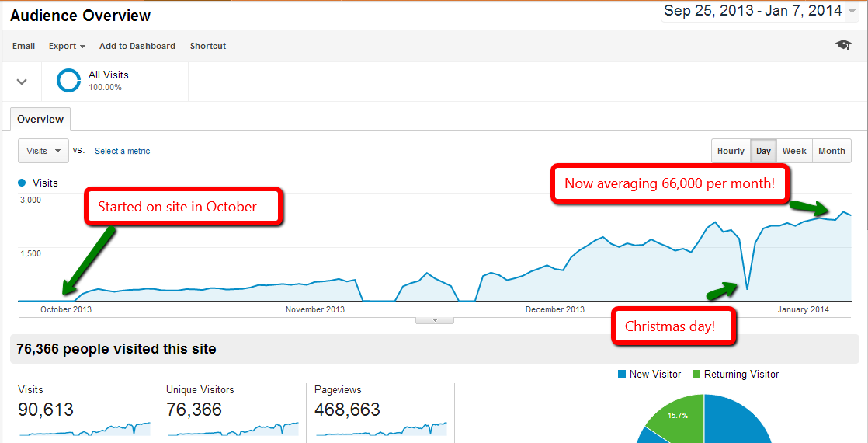Select the Overview tab

click(40, 119)
